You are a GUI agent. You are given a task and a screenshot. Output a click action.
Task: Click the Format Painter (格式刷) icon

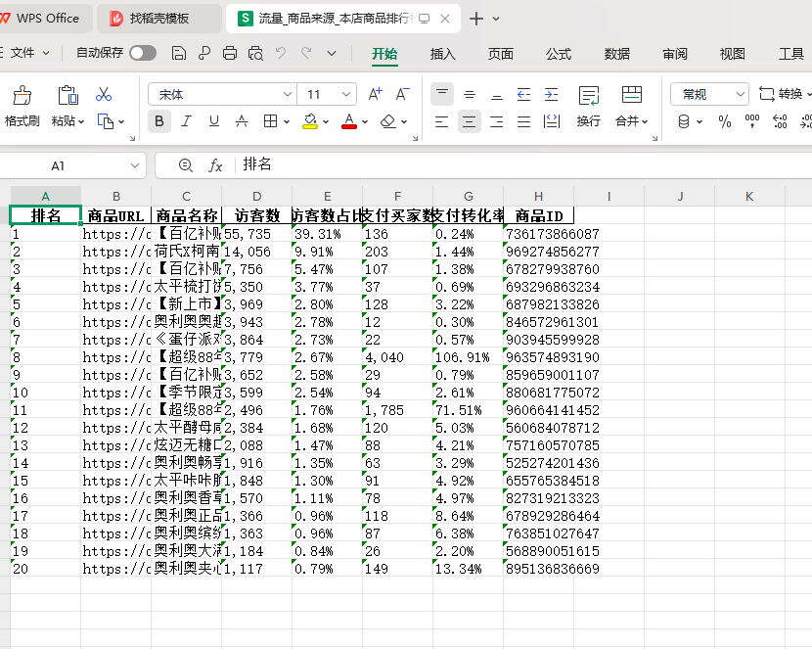pos(22,96)
